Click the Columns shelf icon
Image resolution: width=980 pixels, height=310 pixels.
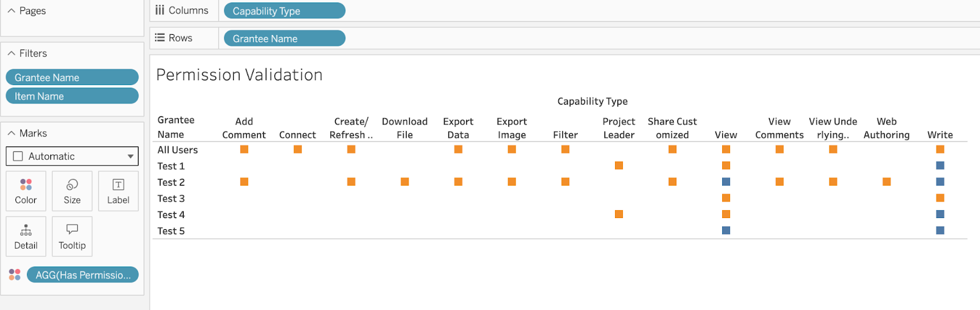point(160,10)
